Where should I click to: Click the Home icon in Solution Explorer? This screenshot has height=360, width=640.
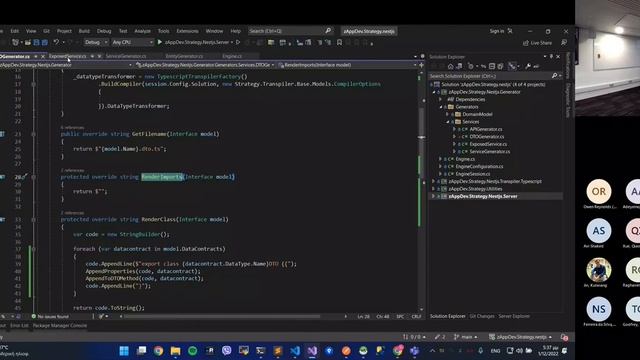tap(451, 66)
